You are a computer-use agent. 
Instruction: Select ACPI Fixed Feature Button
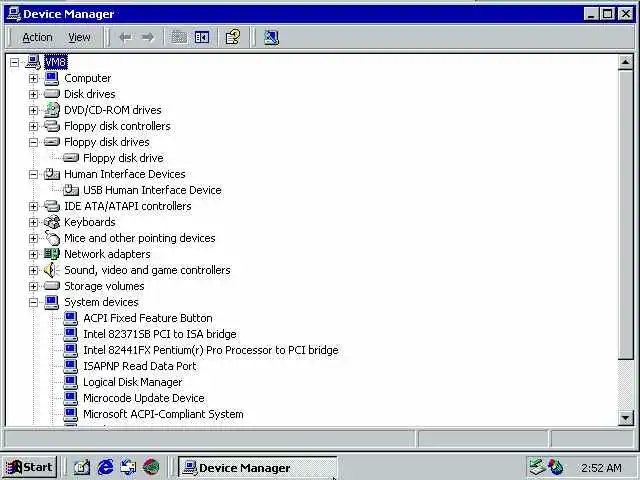click(x=148, y=318)
